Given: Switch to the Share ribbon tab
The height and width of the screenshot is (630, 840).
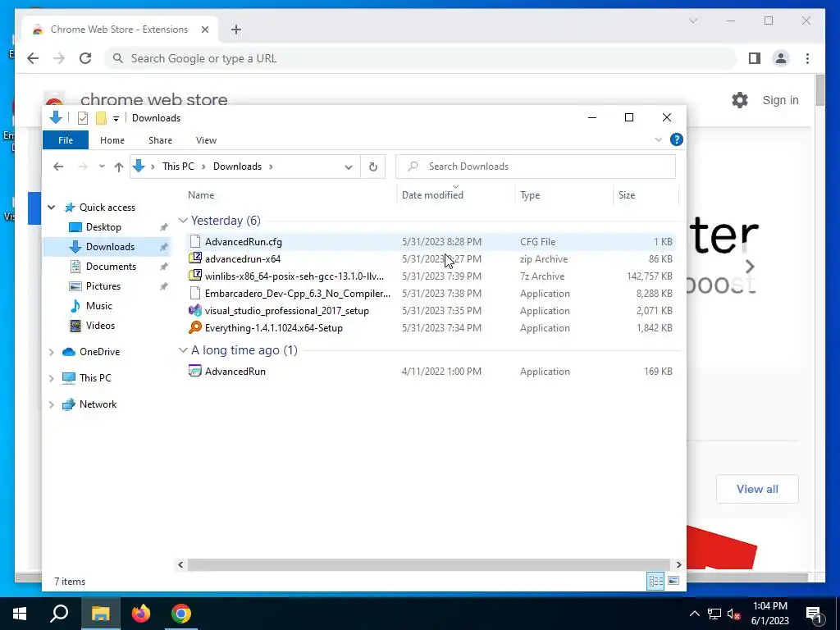Looking at the screenshot, I should click(x=160, y=140).
